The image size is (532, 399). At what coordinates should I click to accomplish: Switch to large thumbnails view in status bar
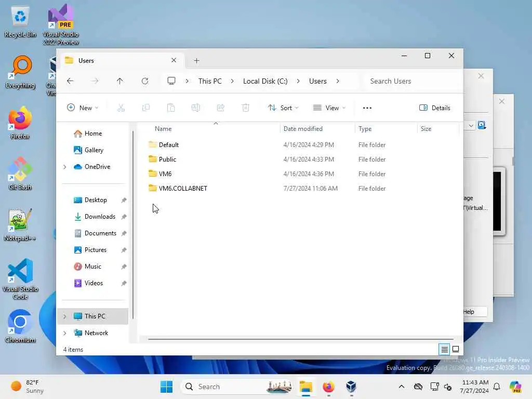coord(456,349)
